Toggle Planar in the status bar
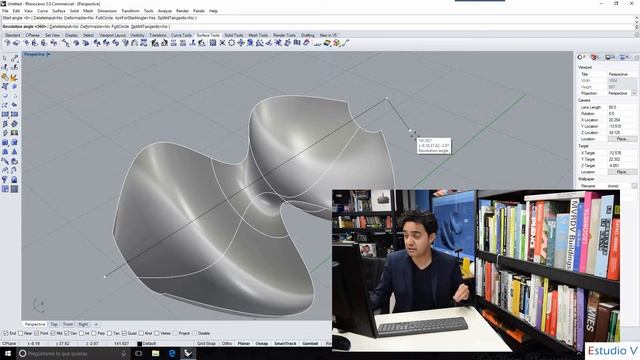Viewport: 640px width, 360px height. (x=244, y=344)
